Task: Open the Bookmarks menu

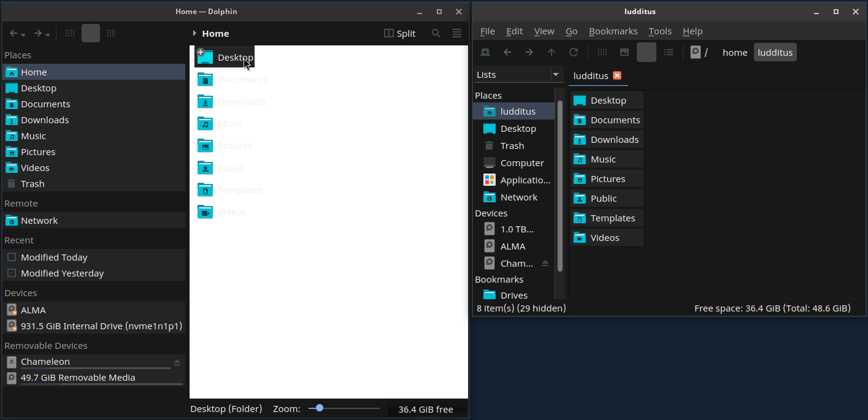Action: coord(613,31)
